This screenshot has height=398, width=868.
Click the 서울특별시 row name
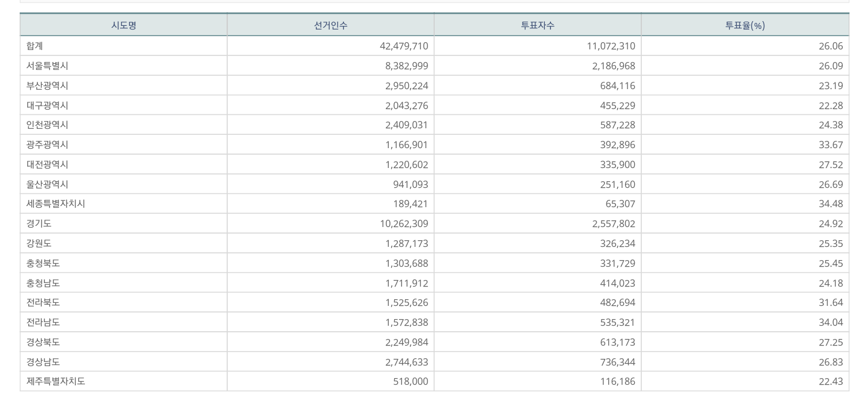click(47, 66)
